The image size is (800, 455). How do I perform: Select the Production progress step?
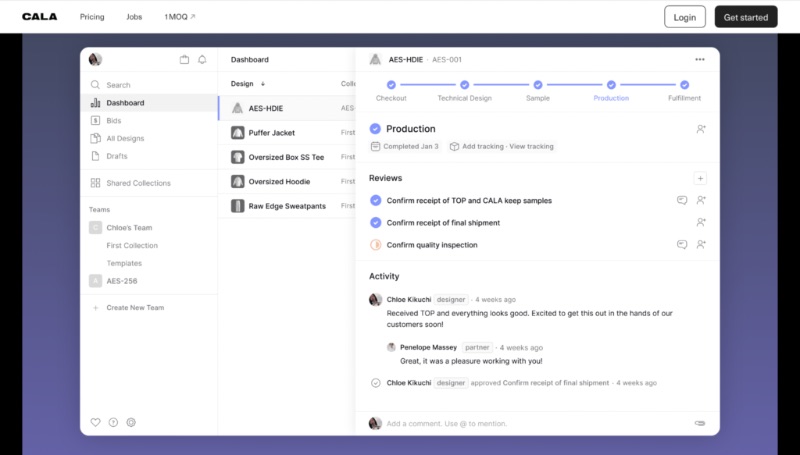tap(611, 91)
